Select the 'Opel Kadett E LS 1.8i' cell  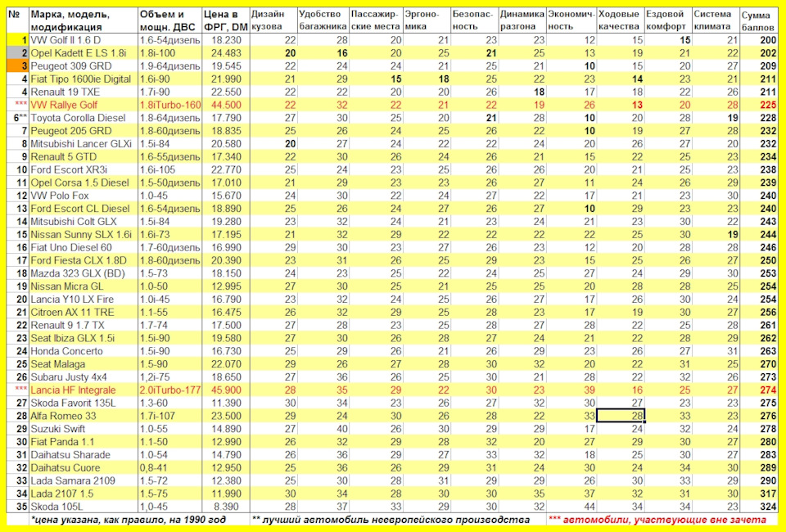click(84, 52)
